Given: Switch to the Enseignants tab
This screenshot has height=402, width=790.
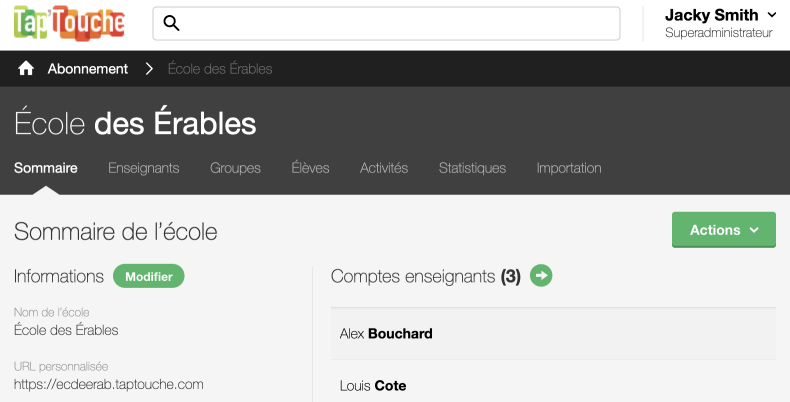Looking at the screenshot, I should [144, 168].
